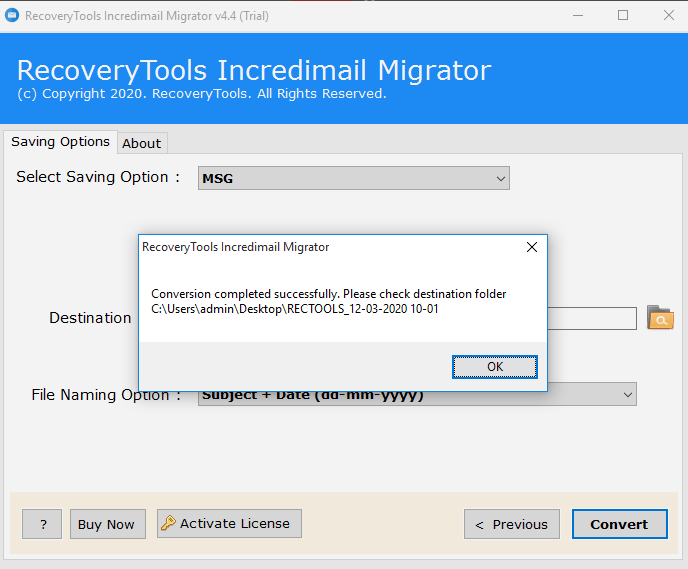Click the Convert button

620,524
